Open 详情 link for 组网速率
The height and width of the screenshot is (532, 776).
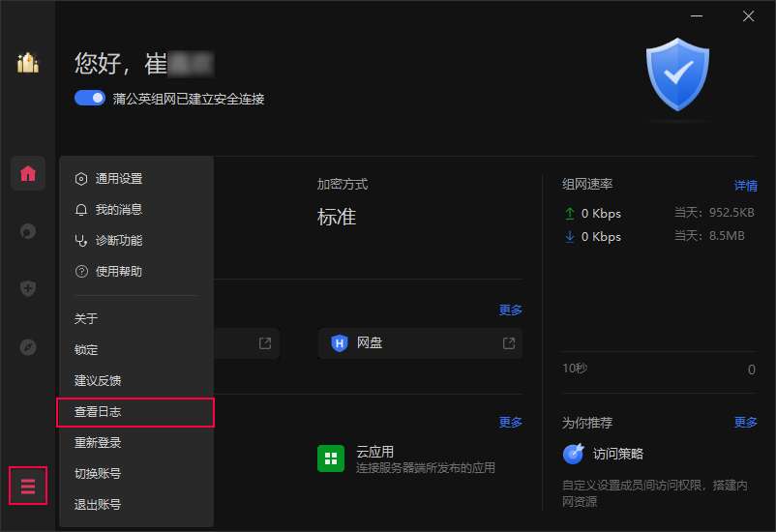click(x=745, y=186)
